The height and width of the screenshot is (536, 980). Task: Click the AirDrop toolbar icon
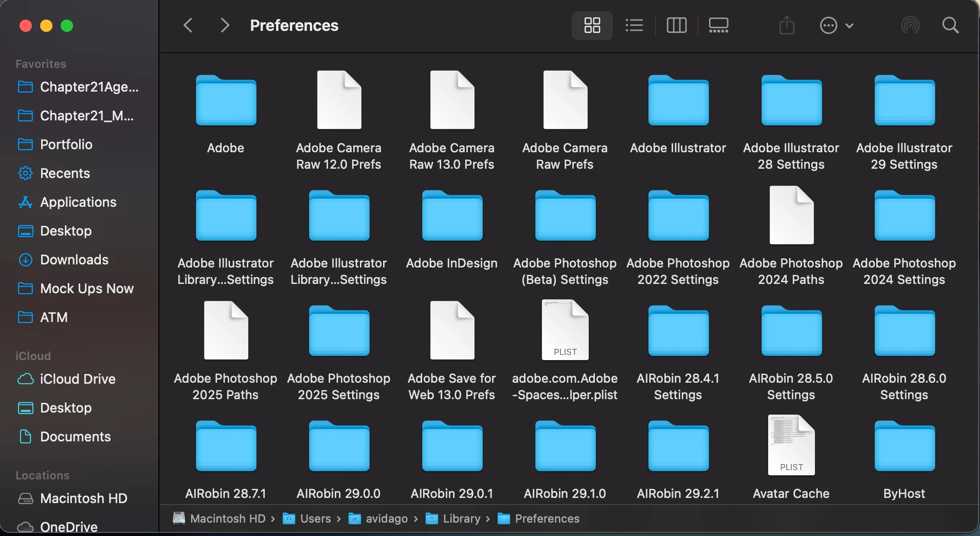910,25
